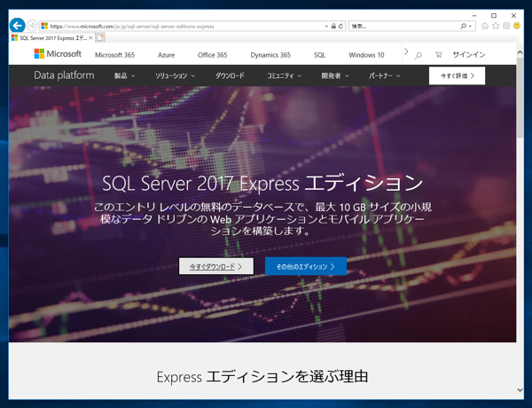The height and width of the screenshot is (408, 532).
Task: Open Windows 10 nav link
Action: (366, 55)
